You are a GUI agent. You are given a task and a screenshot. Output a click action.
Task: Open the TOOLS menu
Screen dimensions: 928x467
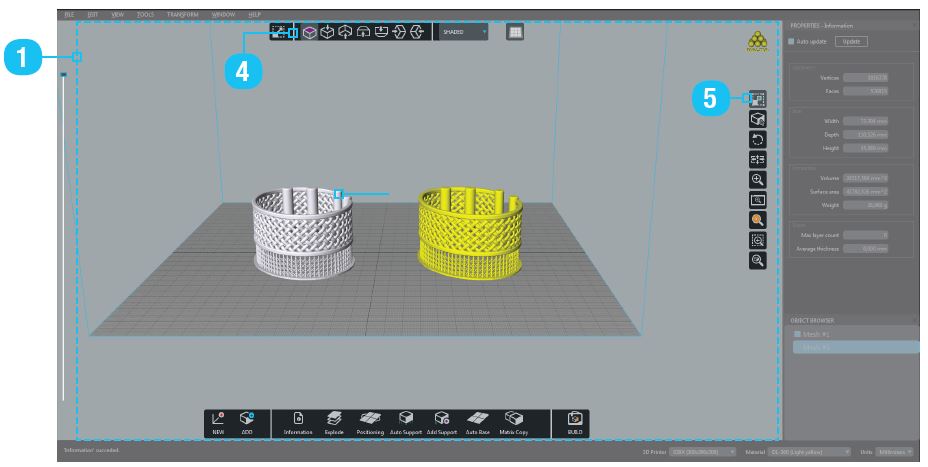tap(145, 16)
